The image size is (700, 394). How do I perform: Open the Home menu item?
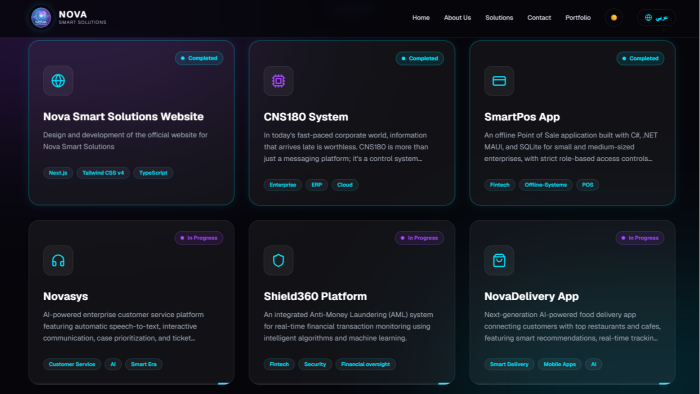421,18
